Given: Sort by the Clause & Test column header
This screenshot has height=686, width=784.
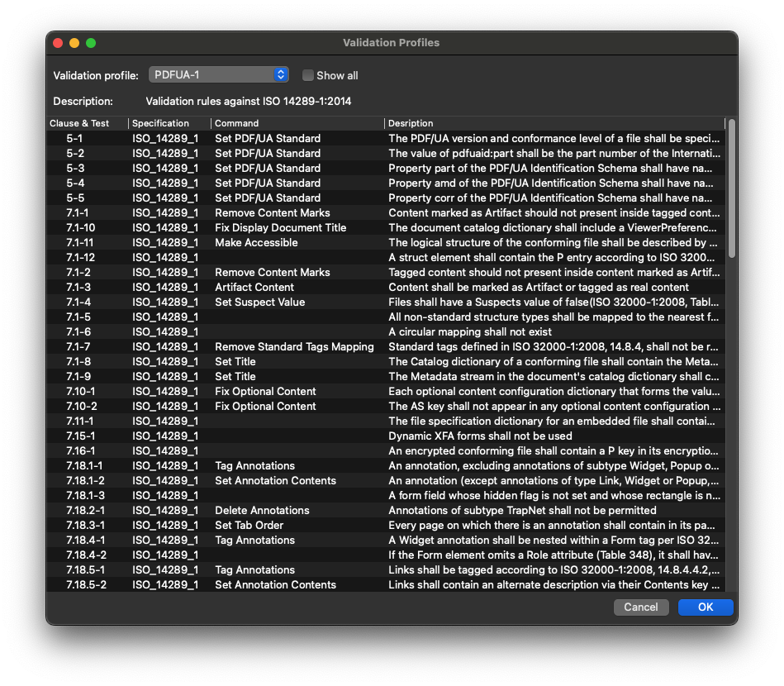Looking at the screenshot, I should [x=88, y=123].
